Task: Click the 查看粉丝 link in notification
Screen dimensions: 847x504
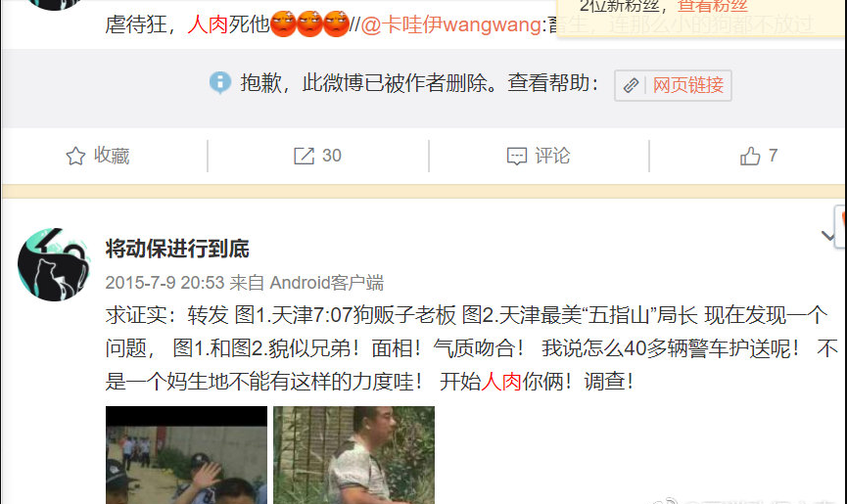Action: click(712, 7)
